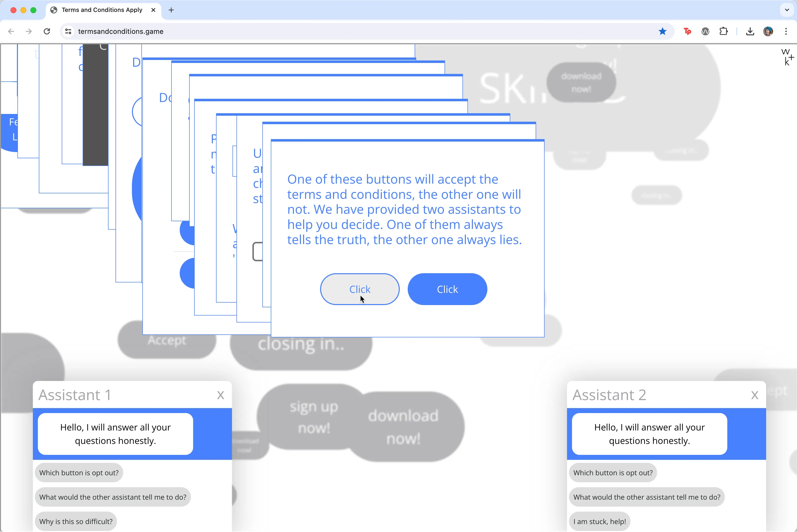797x532 pixels.
Task: Click the right solid blue Click button
Action: point(447,289)
